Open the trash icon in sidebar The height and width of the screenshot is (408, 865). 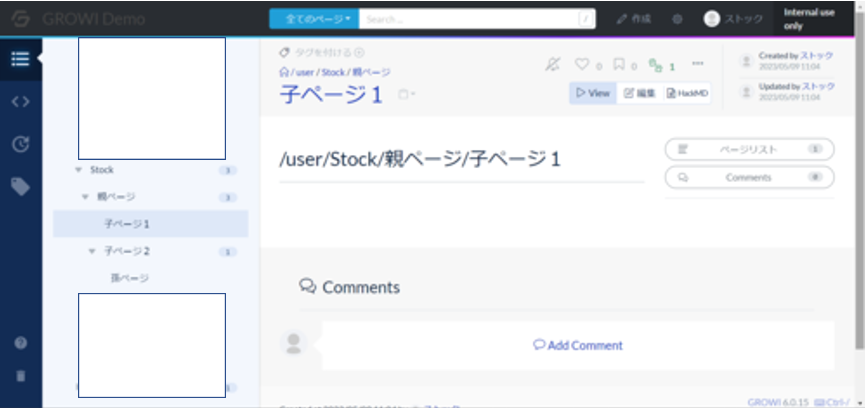click(x=20, y=377)
